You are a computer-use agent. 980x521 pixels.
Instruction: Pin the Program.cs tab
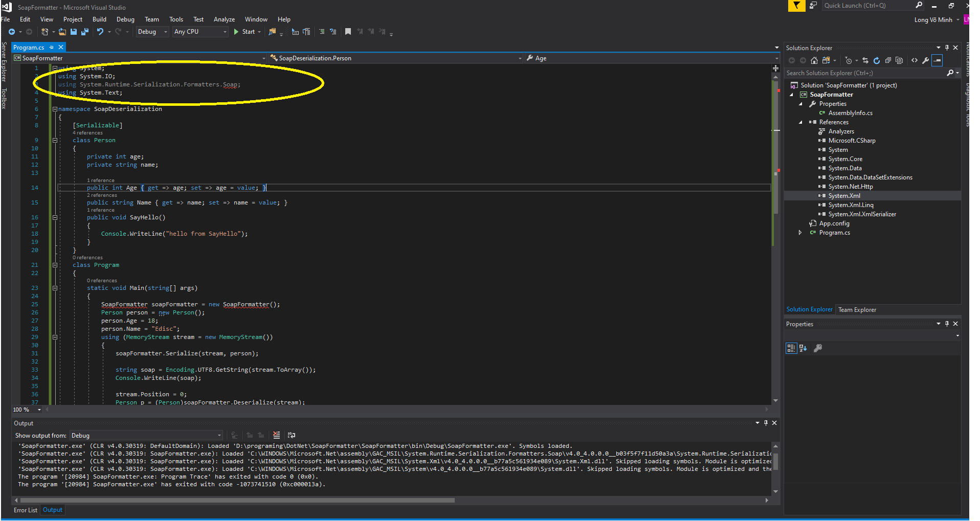pos(52,47)
